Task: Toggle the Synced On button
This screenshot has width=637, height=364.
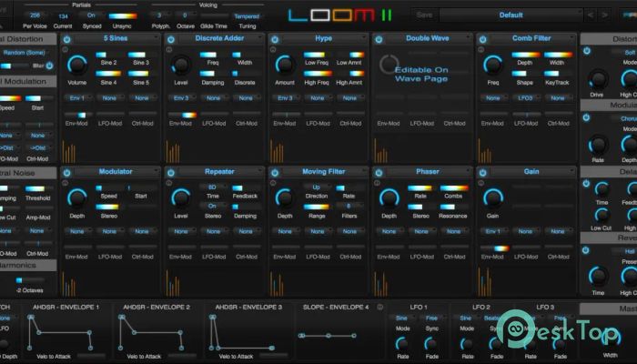Action: 91,15
